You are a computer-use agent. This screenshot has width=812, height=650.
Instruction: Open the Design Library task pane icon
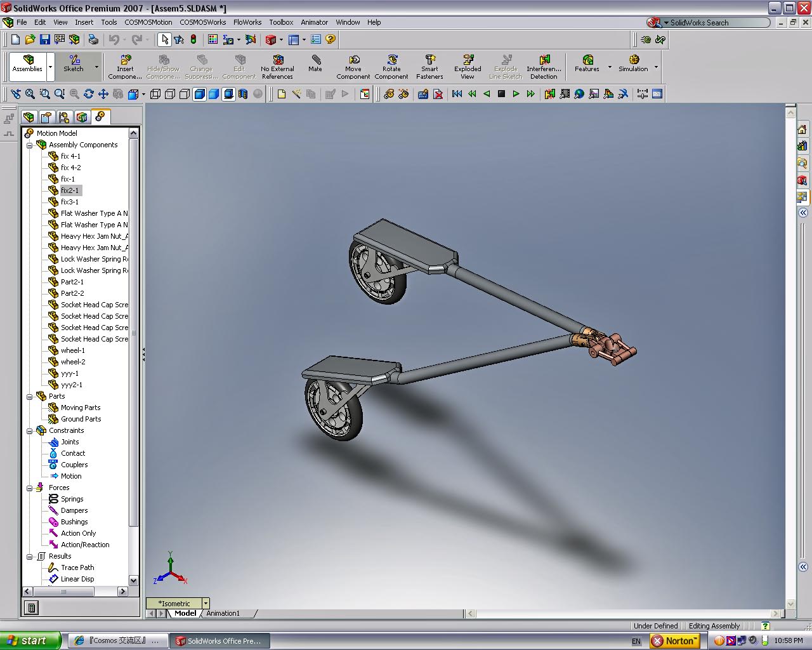(802, 146)
